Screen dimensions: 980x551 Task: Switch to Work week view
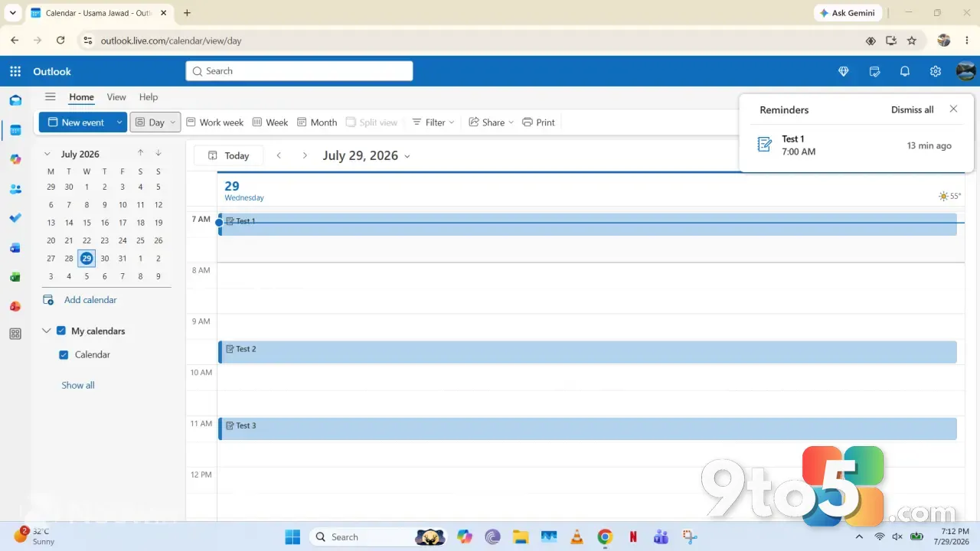tap(215, 122)
